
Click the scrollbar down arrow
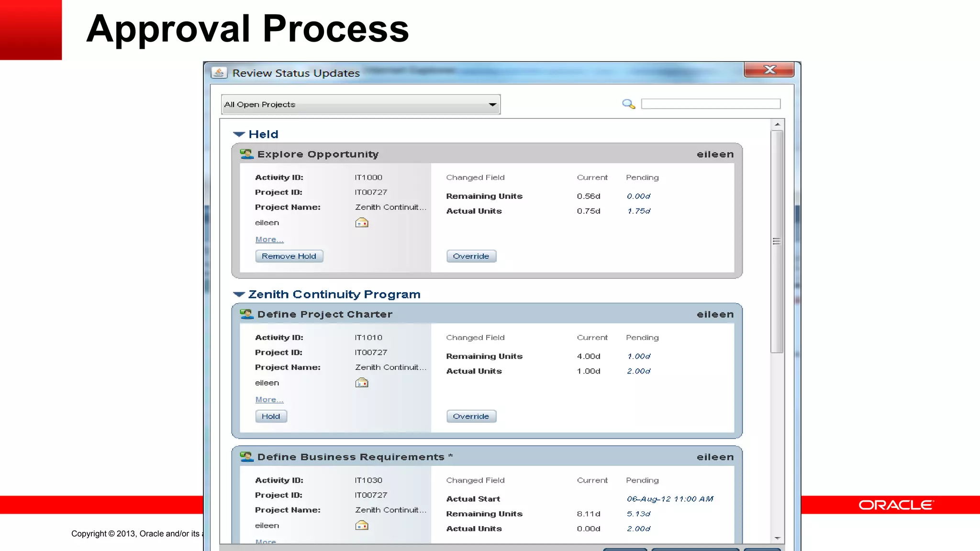click(x=777, y=538)
